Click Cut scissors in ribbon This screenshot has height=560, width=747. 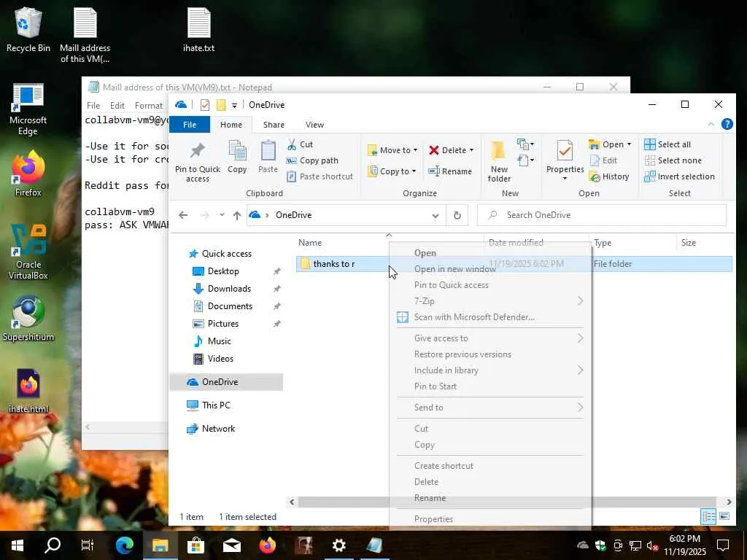pos(300,144)
